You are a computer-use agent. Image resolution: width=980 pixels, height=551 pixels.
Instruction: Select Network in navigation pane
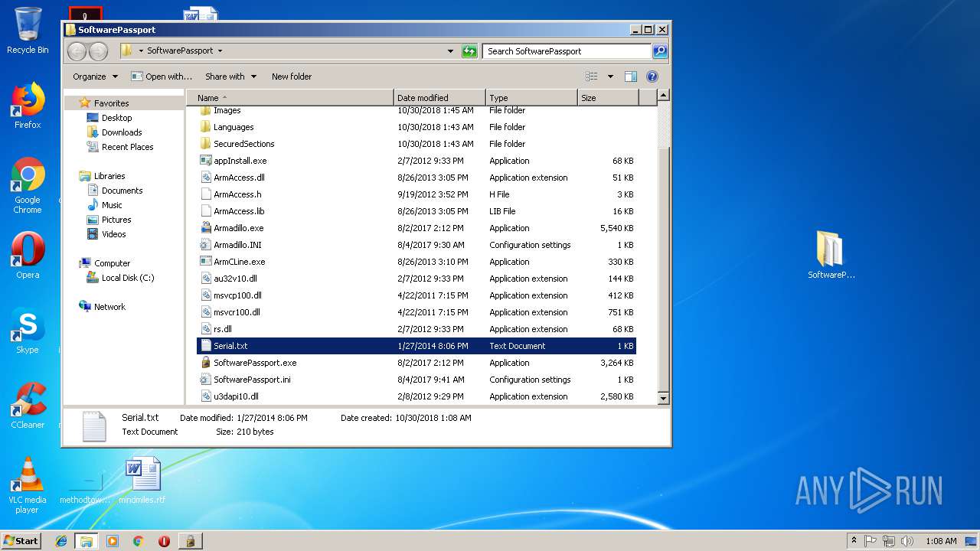point(109,307)
